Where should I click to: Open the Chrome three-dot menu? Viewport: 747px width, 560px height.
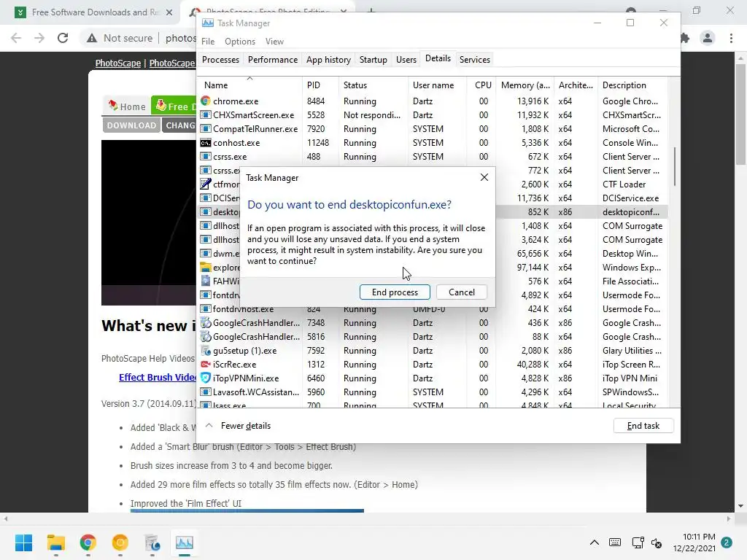point(731,38)
